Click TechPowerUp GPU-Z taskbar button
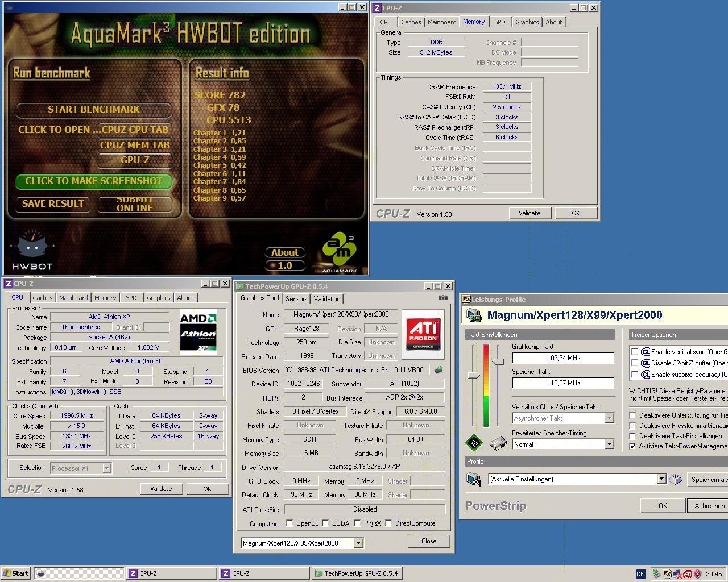The width and height of the screenshot is (728, 582). [x=357, y=573]
